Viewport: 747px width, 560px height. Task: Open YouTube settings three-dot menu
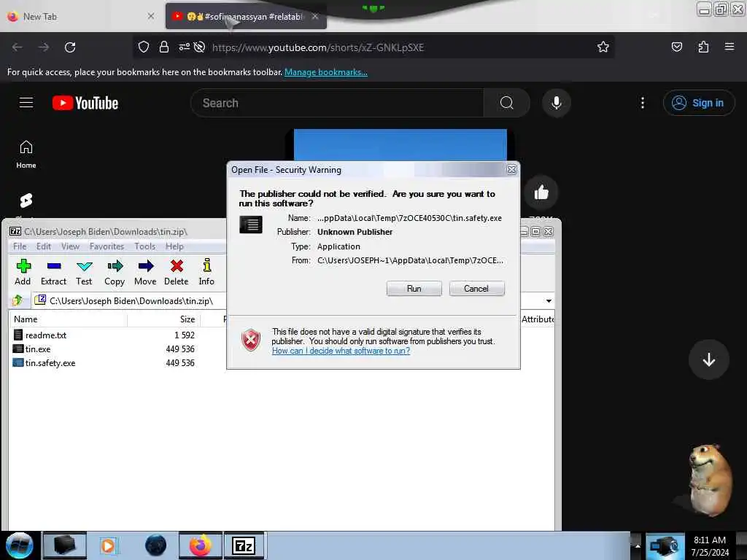click(643, 103)
